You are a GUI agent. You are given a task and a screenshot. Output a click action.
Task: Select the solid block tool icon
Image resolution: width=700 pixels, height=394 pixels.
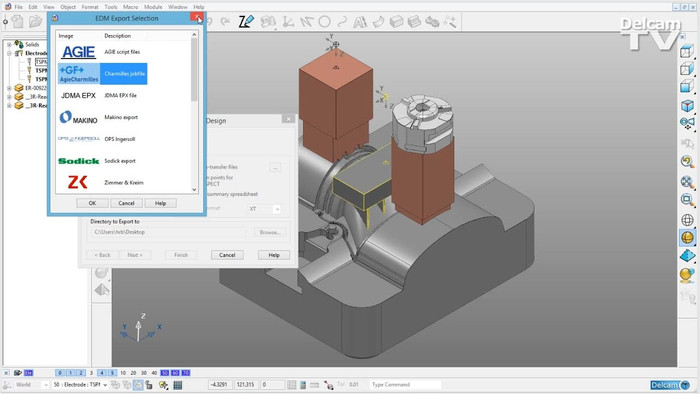tap(396, 21)
